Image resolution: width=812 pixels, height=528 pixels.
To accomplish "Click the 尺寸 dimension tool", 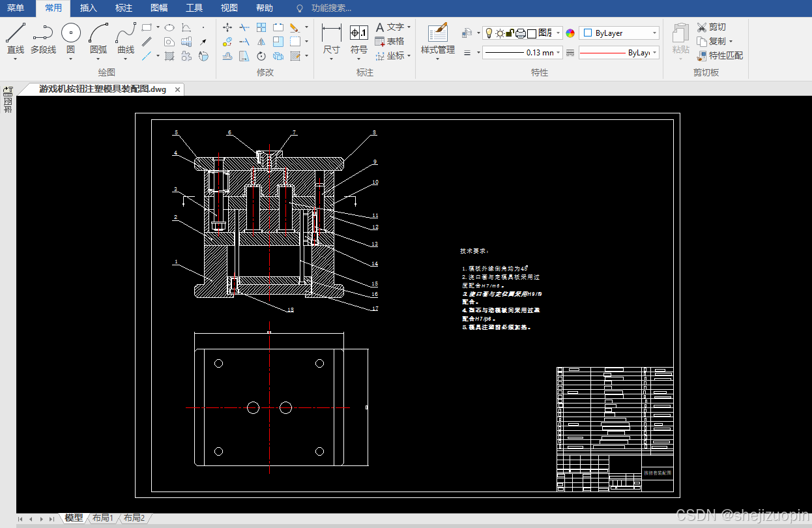I will point(332,40).
